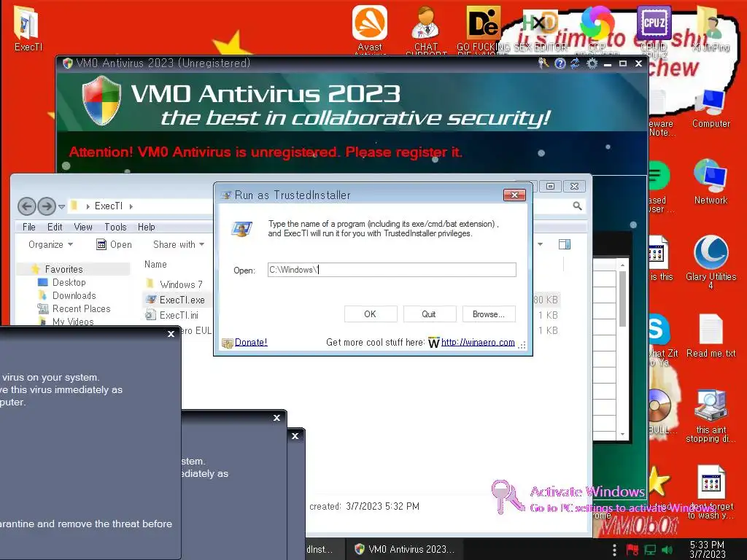Open the Tools menu in Explorer

click(115, 227)
